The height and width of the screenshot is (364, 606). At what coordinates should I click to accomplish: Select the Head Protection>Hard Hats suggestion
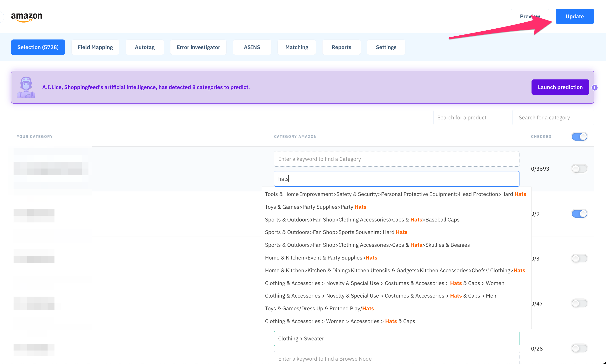point(397,194)
